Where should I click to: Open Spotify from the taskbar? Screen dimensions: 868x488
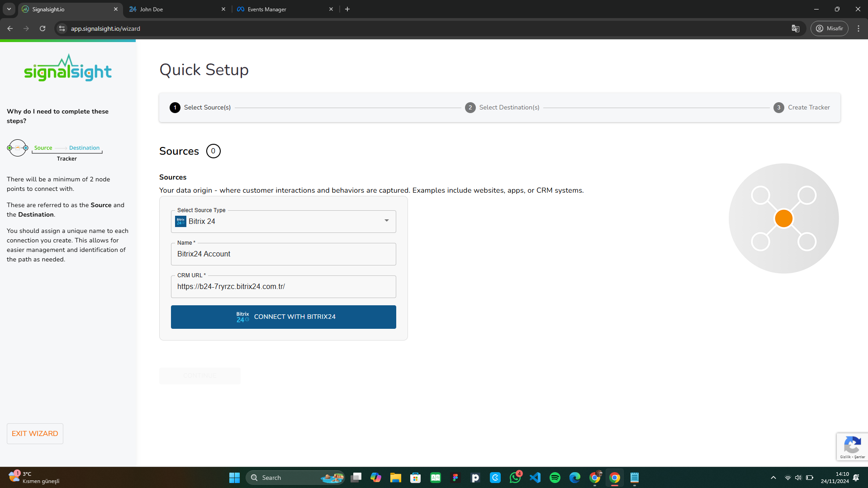pyautogui.click(x=555, y=478)
